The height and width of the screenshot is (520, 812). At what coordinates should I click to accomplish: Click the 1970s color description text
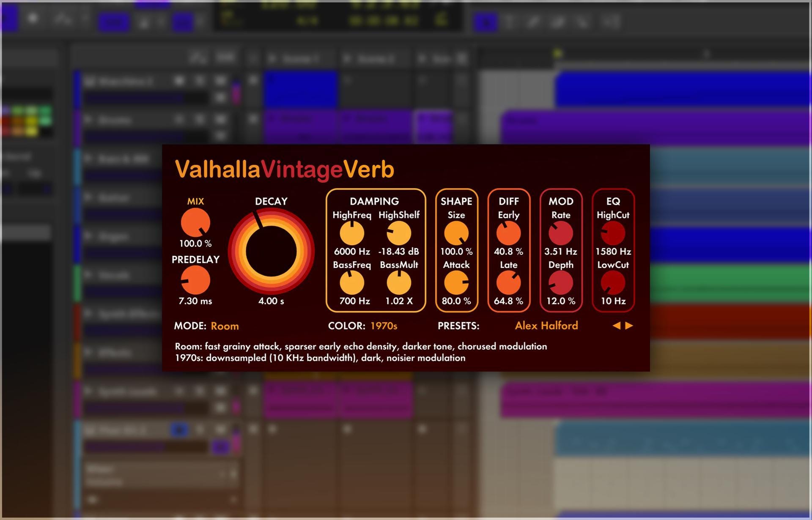320,358
